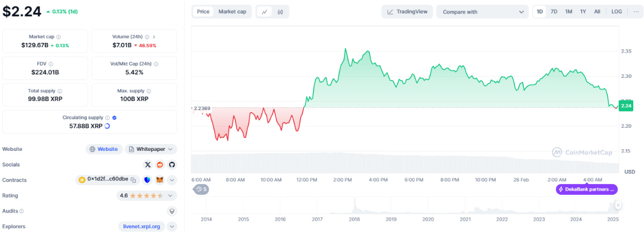Visit livenet.xrpl.org explorer link
The height and width of the screenshot is (233, 644).
tap(142, 227)
